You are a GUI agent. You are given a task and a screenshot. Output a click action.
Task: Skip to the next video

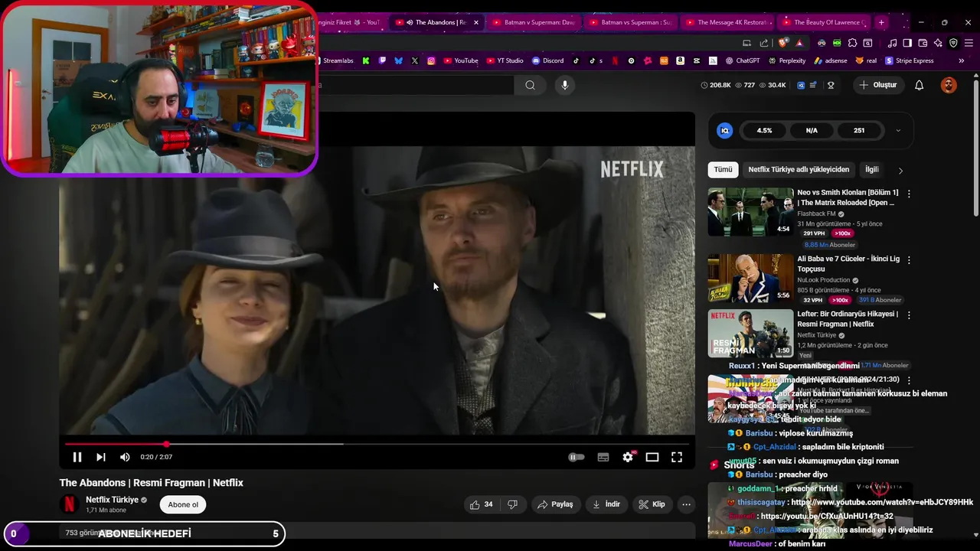pyautogui.click(x=100, y=457)
